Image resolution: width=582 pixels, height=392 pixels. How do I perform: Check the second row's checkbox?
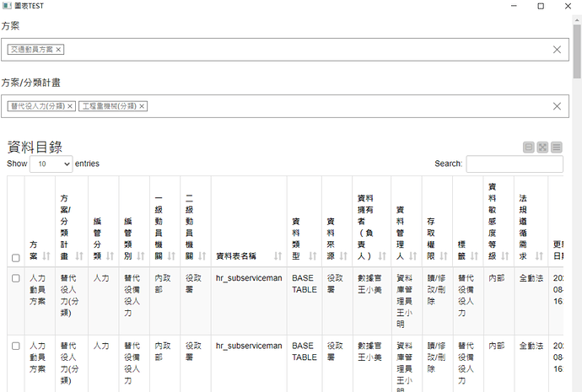coord(16,346)
